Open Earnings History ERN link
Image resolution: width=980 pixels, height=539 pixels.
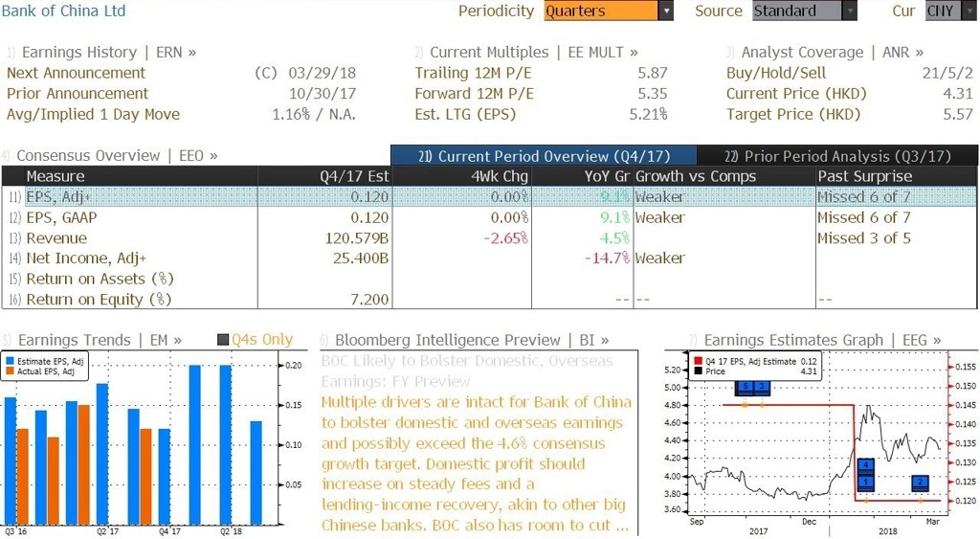(109, 53)
